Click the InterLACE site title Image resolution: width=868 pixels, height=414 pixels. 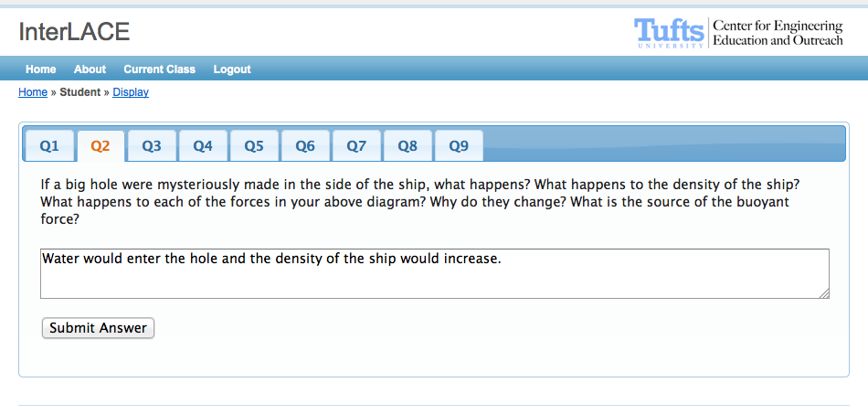tap(74, 32)
